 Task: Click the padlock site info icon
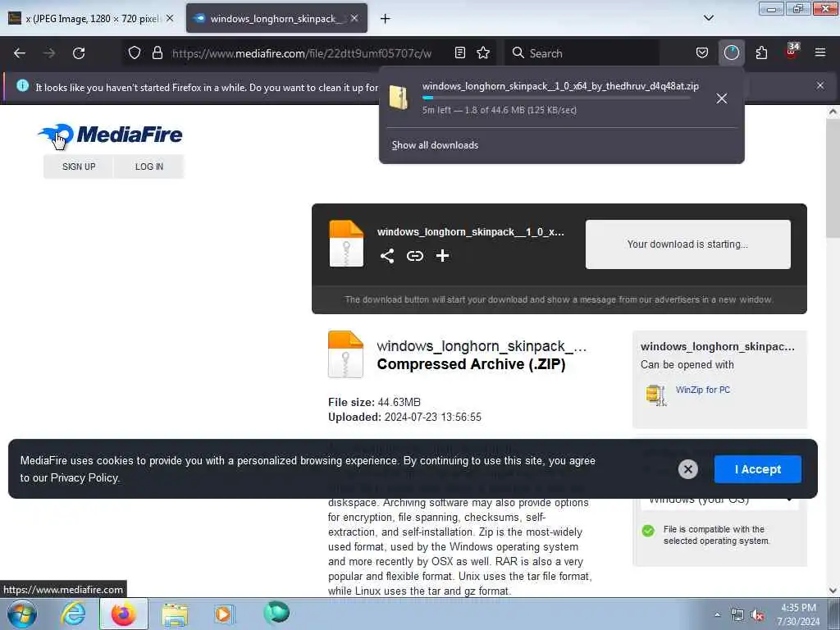point(157,52)
